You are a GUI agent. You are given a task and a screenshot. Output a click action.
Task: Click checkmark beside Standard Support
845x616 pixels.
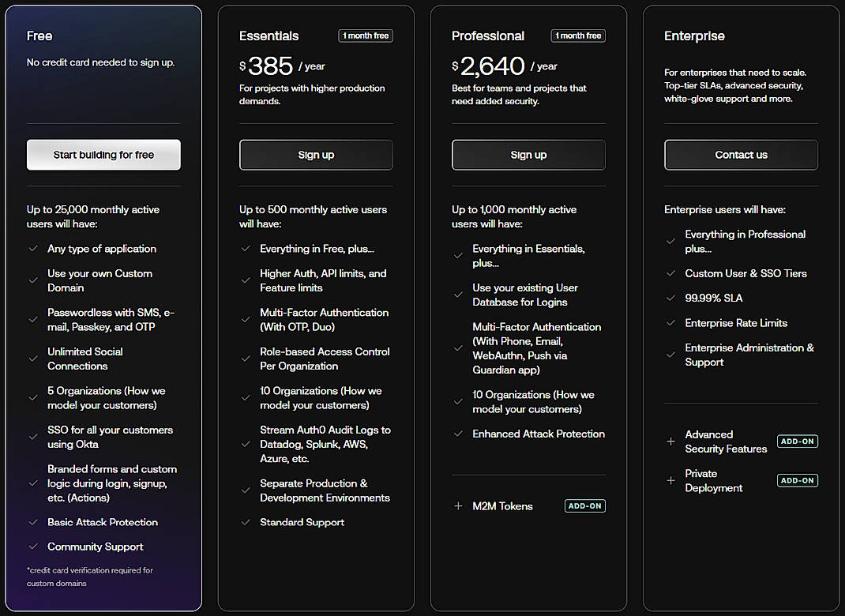(x=246, y=522)
